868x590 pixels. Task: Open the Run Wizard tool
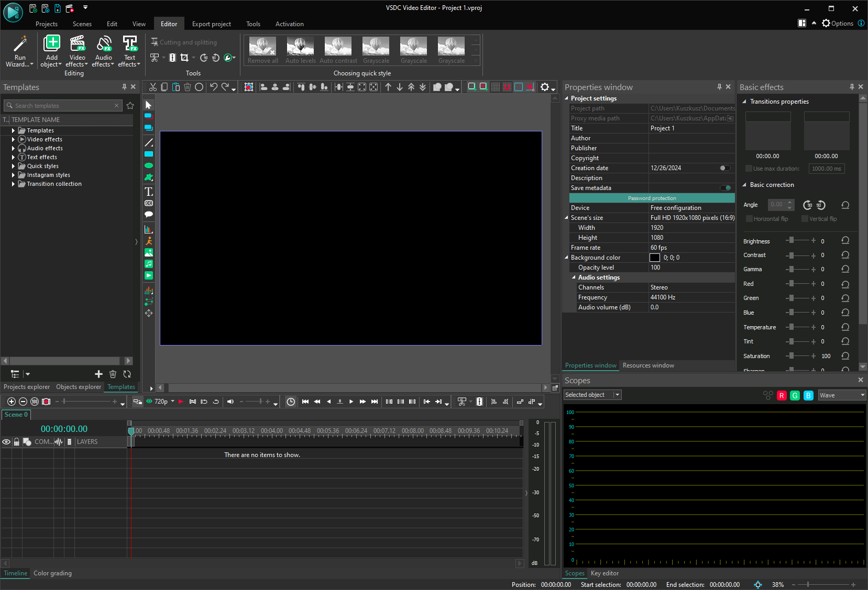coord(19,51)
